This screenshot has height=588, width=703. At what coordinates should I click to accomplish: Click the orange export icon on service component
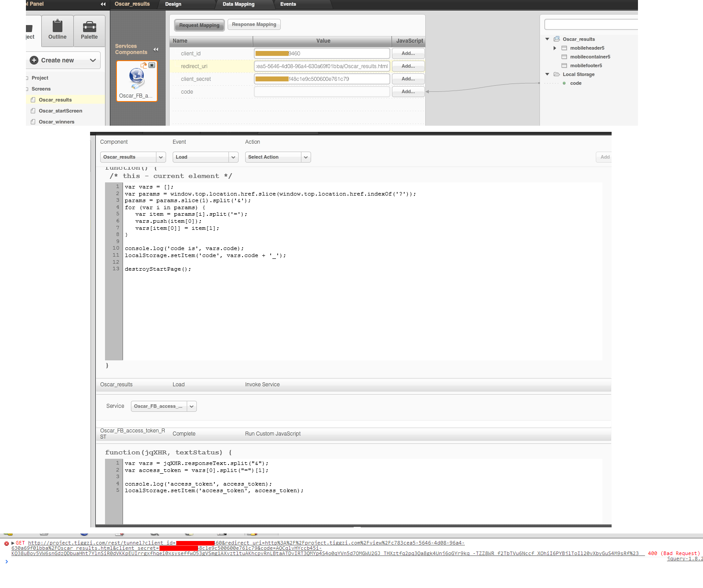tap(143, 65)
